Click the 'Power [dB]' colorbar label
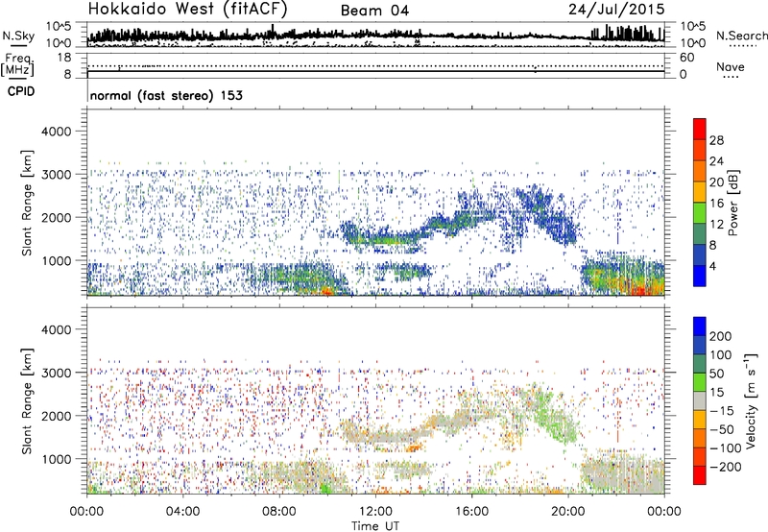768x532 pixels. point(732,203)
